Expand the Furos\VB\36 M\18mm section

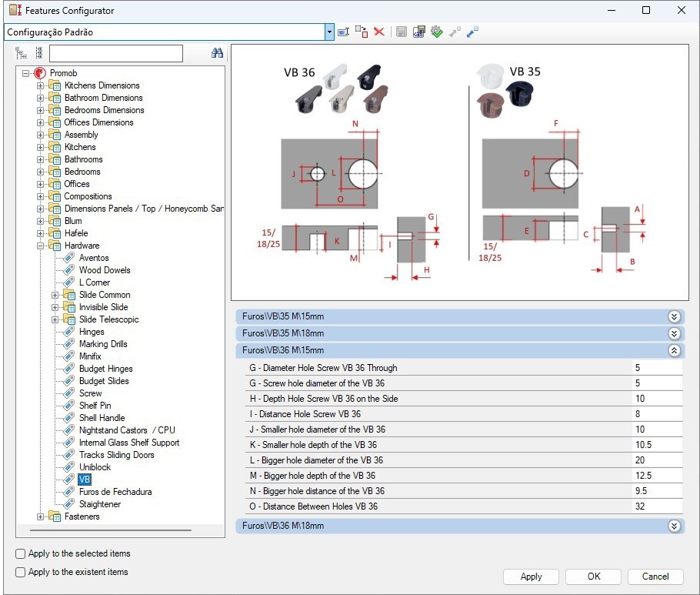pyautogui.click(x=674, y=526)
